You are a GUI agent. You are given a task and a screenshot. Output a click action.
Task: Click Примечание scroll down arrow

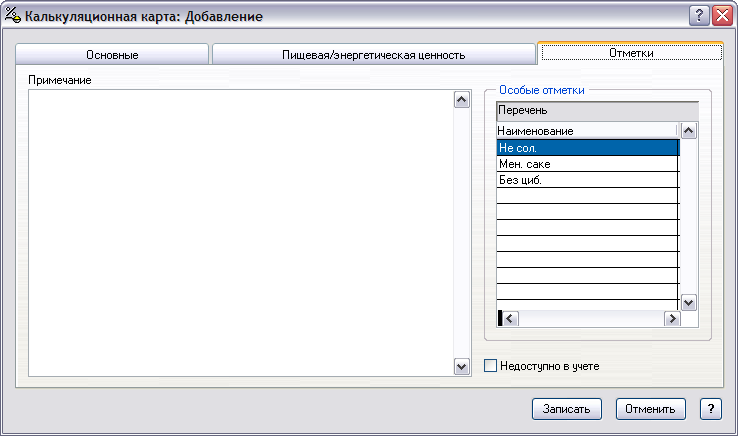pos(461,366)
